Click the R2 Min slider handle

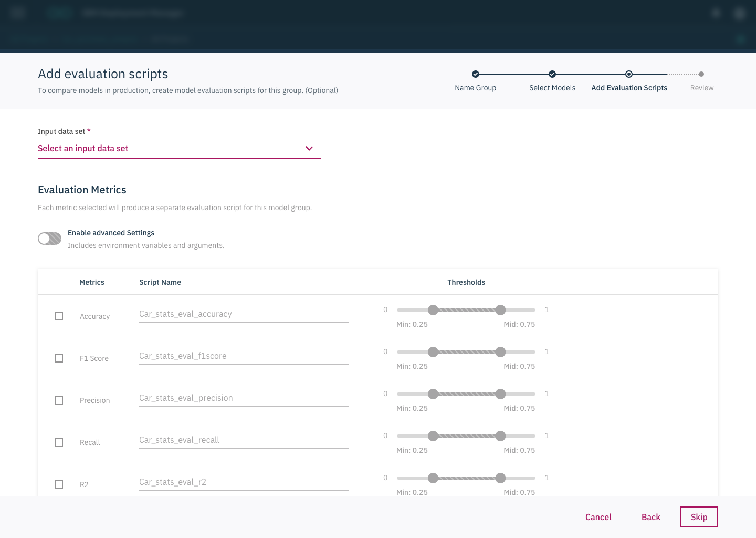click(x=433, y=478)
